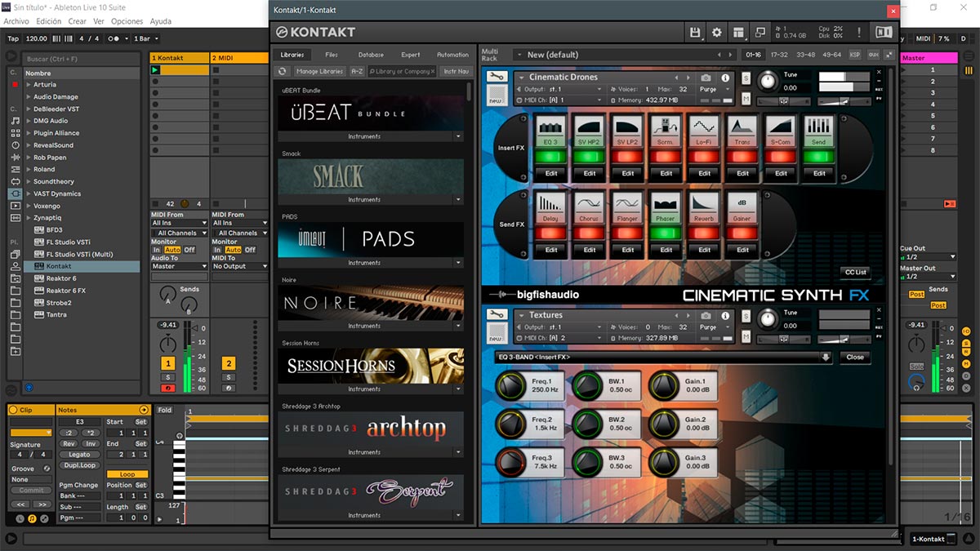Screen dimensions: 980x551
Task: Click the Kontakt panic exclamation icon
Action: pyautogui.click(x=859, y=32)
